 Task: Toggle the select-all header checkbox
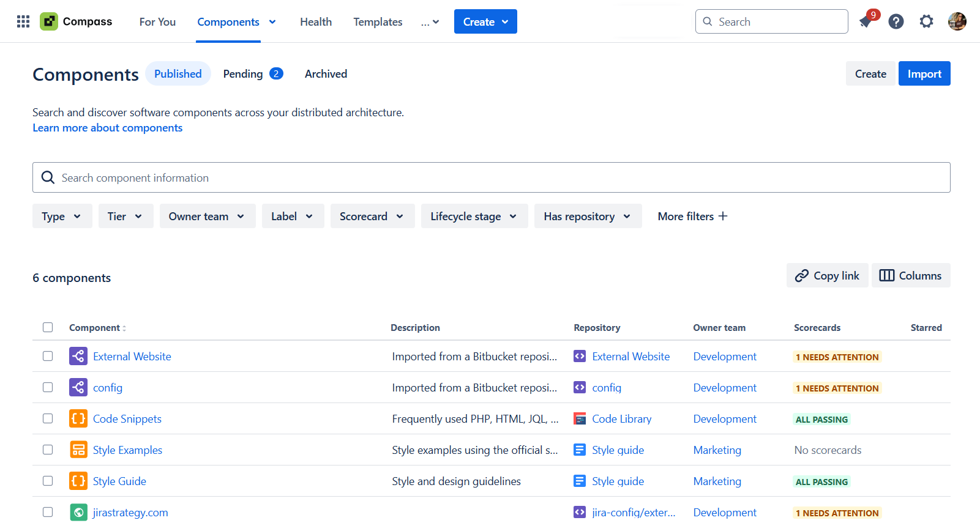[x=48, y=327]
